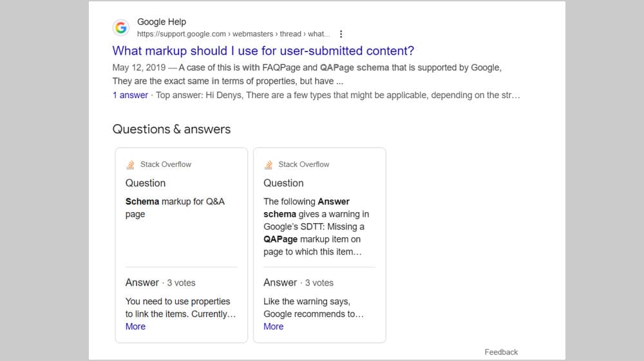Click the Feedback link

pyautogui.click(x=501, y=352)
